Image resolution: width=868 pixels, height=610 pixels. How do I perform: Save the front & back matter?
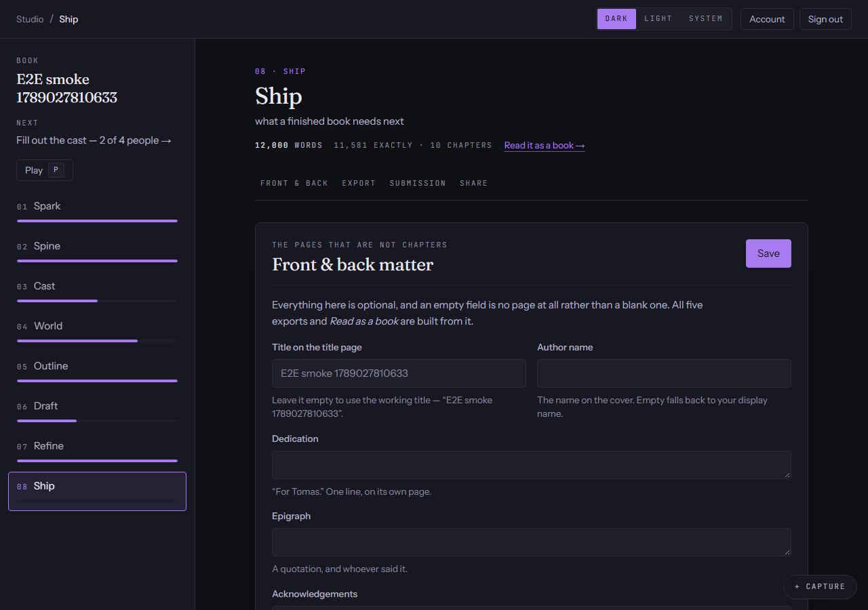pos(768,253)
